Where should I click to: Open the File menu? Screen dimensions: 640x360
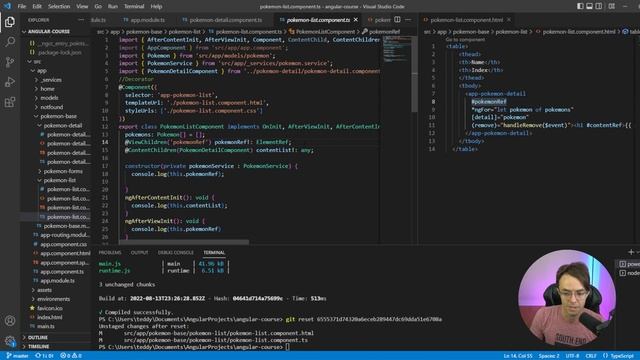coord(22,6)
